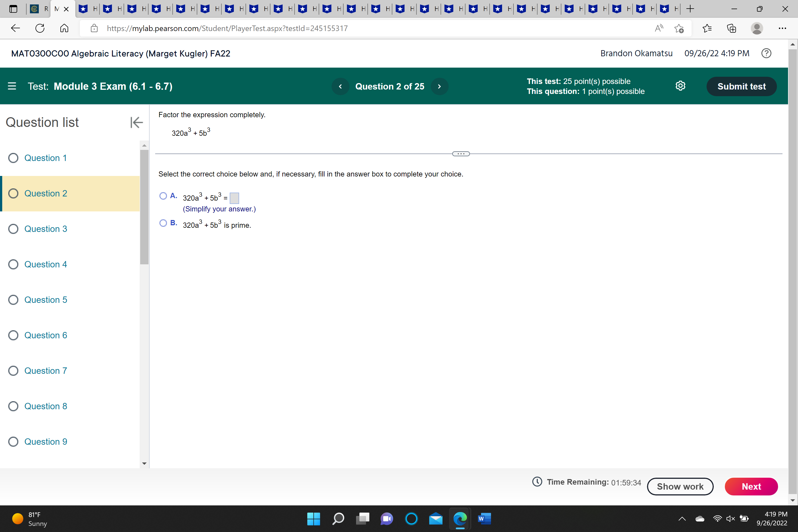Image resolution: width=798 pixels, height=532 pixels.
Task: Click the browser refresh icon
Action: (x=40, y=28)
